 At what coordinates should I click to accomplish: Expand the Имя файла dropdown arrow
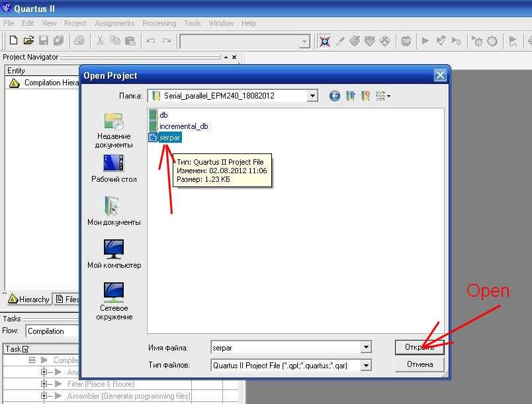[366, 347]
